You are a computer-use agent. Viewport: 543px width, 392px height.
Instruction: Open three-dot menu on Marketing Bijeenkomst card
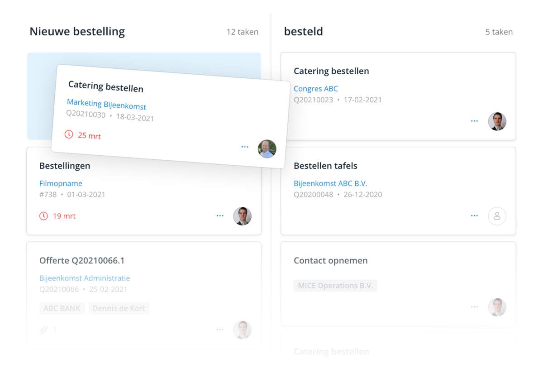(x=245, y=147)
